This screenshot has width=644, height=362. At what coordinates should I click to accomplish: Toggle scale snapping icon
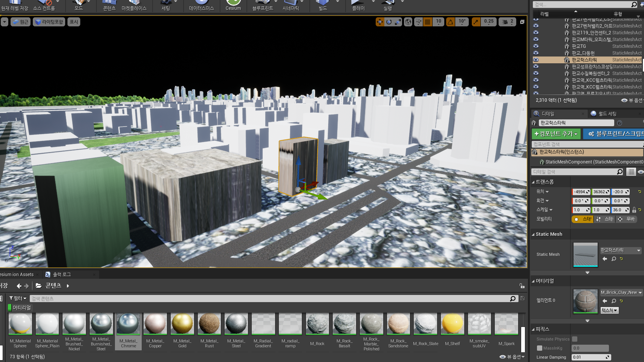[x=476, y=22]
